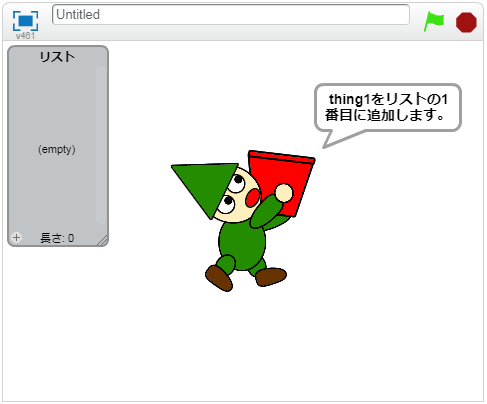
Task: Click the (empty) text in the list
Action: [x=57, y=149]
